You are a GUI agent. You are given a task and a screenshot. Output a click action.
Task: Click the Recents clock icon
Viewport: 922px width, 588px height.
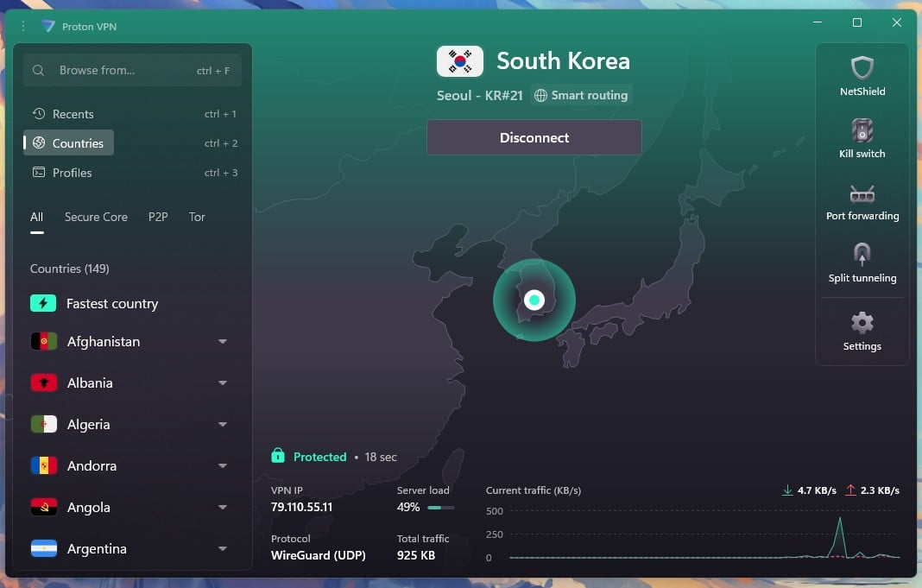39,113
